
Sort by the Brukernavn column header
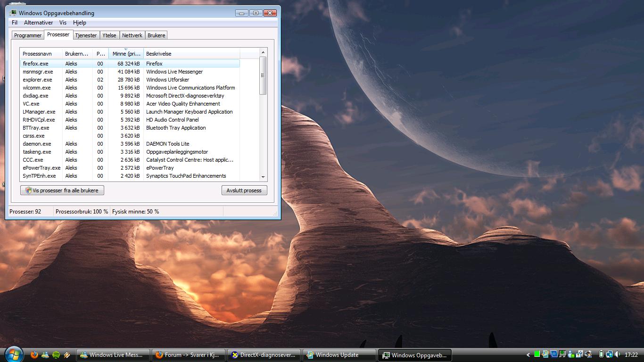point(78,54)
